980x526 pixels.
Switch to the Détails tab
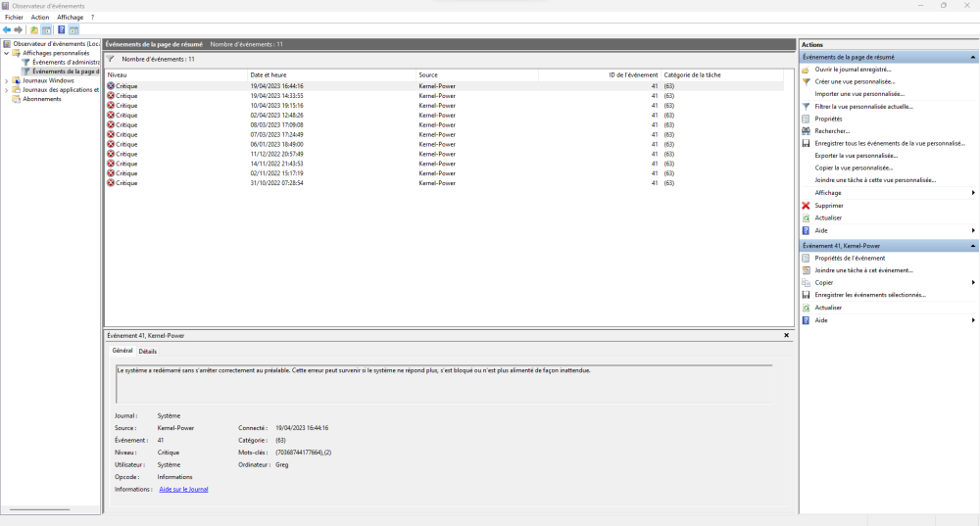[x=148, y=351]
